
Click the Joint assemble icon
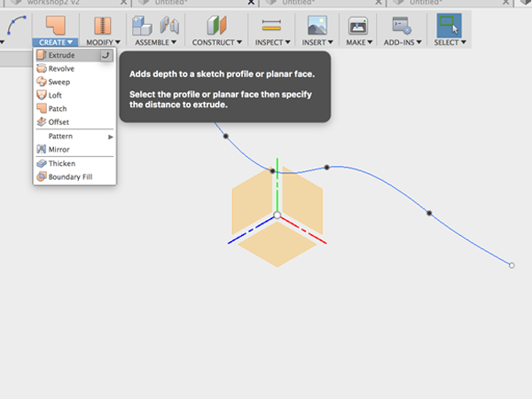pos(169,26)
